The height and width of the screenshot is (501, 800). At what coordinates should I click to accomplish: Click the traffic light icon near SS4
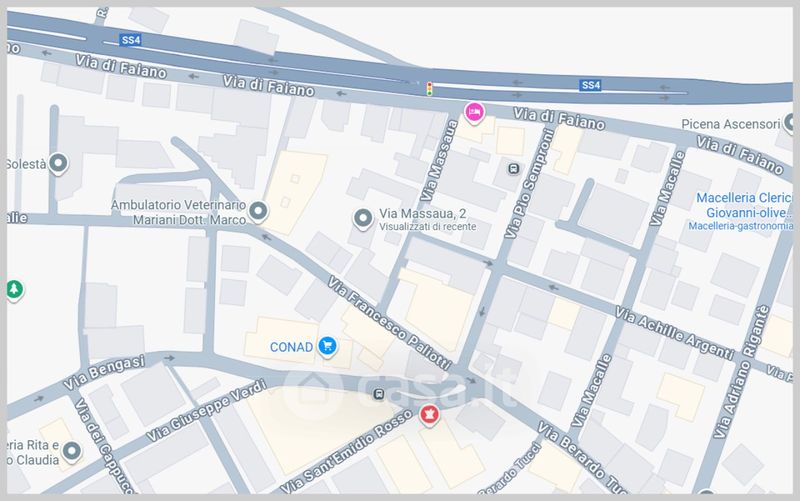[430, 90]
